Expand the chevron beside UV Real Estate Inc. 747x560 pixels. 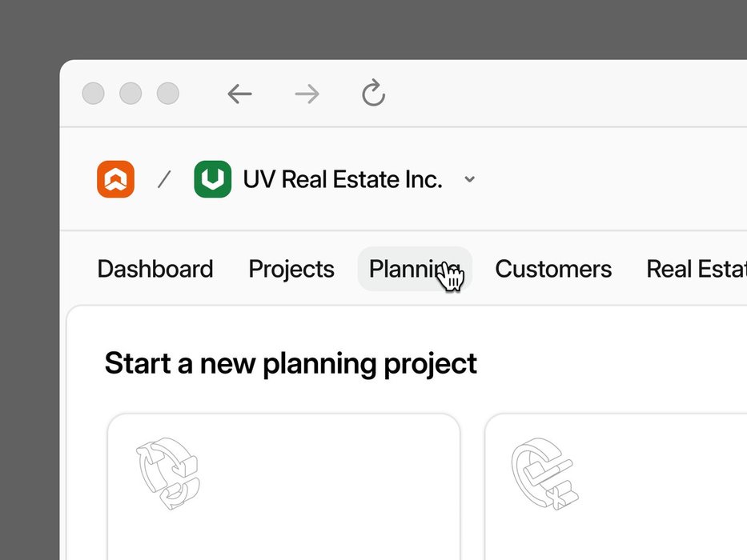pyautogui.click(x=470, y=179)
